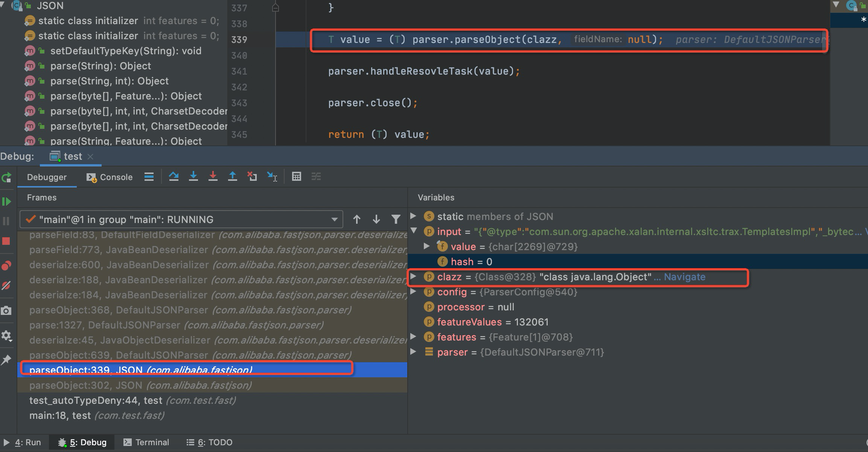Click the Step Out icon
This screenshot has height=452, width=868.
(233, 176)
